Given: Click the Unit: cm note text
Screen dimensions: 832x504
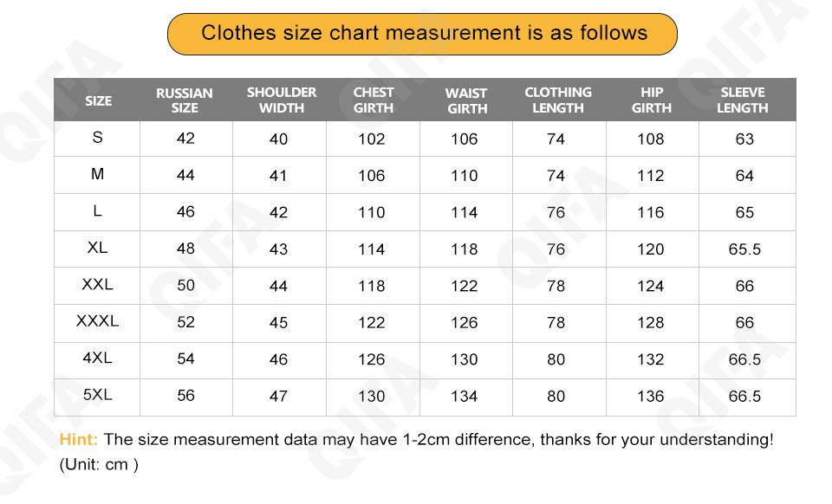Looking at the screenshot, I should pyautogui.click(x=99, y=465).
